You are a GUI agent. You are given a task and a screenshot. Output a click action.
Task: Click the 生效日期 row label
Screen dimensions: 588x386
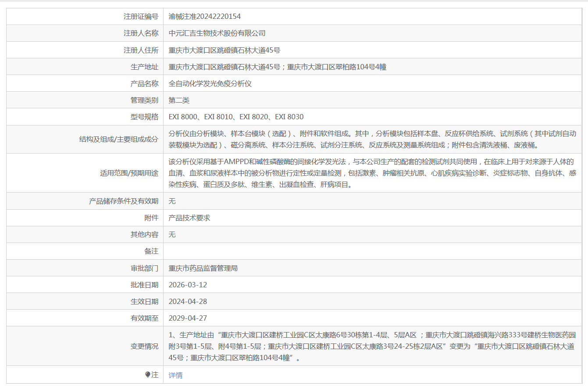144,301
